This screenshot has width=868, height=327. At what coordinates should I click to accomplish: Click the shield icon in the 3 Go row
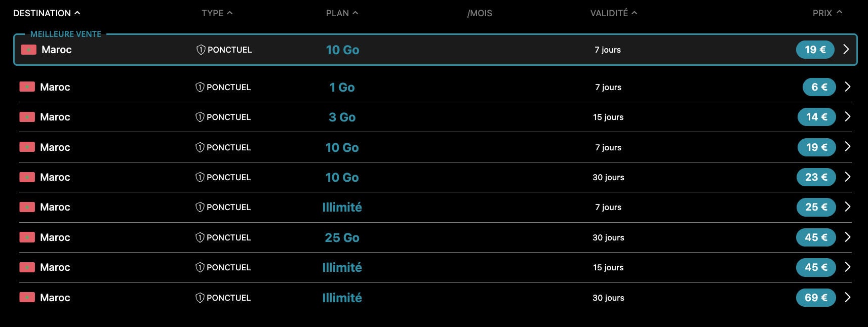200,117
